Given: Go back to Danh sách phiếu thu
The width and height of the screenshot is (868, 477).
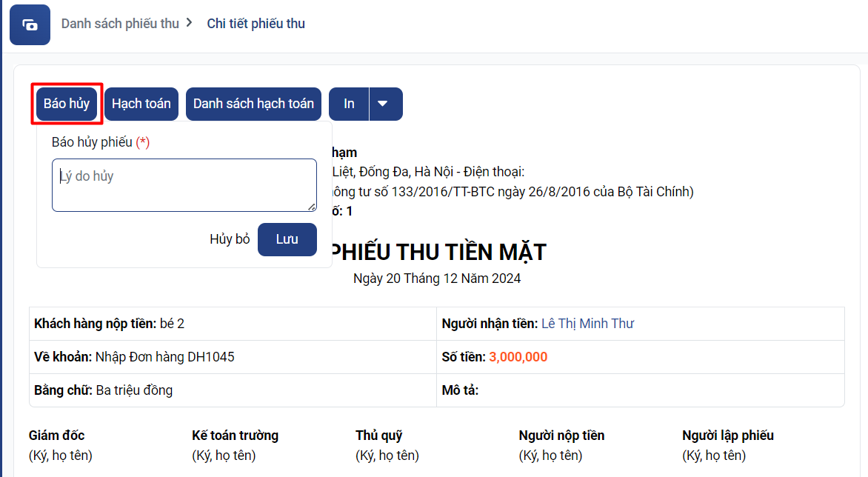Looking at the screenshot, I should click(x=120, y=24).
